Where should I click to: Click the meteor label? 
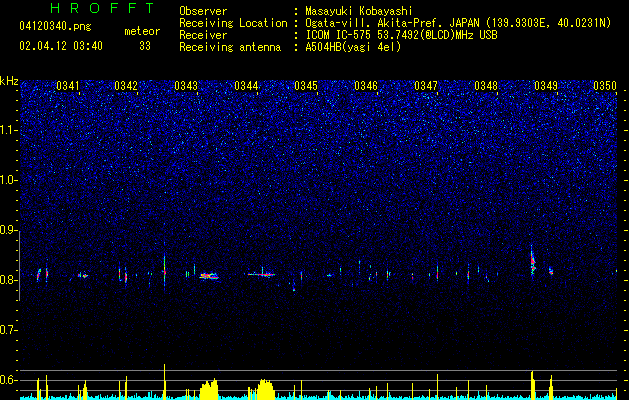coord(142,31)
